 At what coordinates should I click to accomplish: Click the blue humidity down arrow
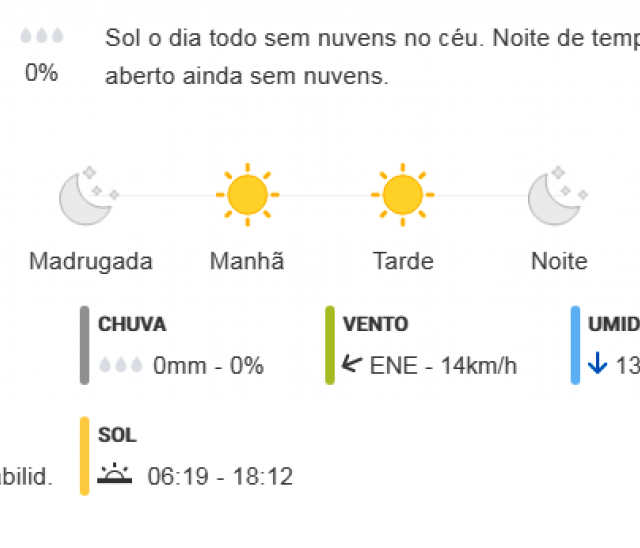598,363
